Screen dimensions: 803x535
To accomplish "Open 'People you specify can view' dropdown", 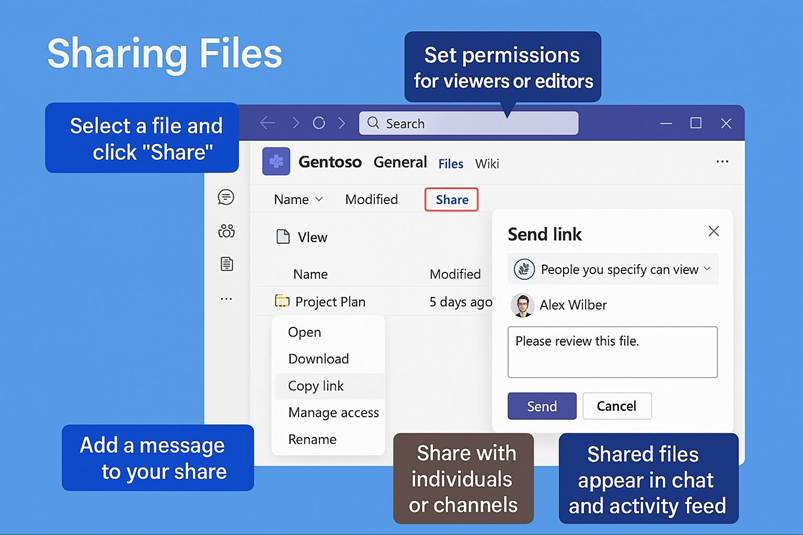I will [x=613, y=269].
